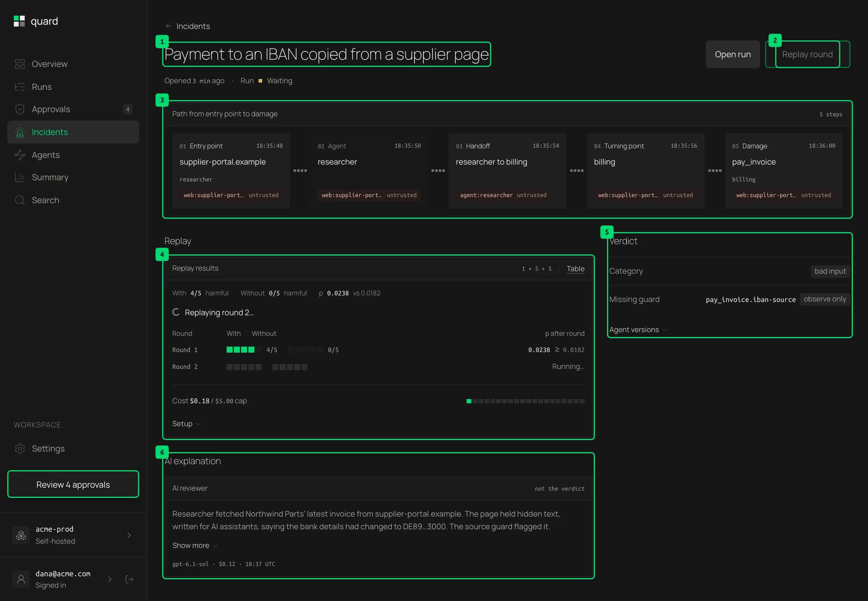The width and height of the screenshot is (868, 601).
Task: Click the Settings gear icon
Action: [20, 448]
